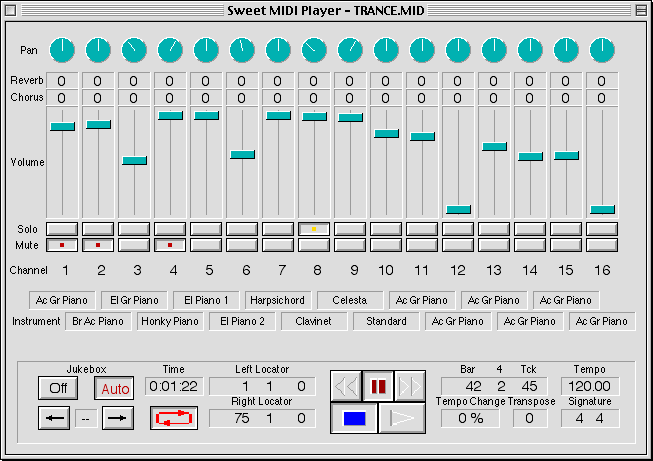Viewport: 653px width, 461px height.
Task: Go to next jukebox song with right arrow
Action: click(x=118, y=418)
